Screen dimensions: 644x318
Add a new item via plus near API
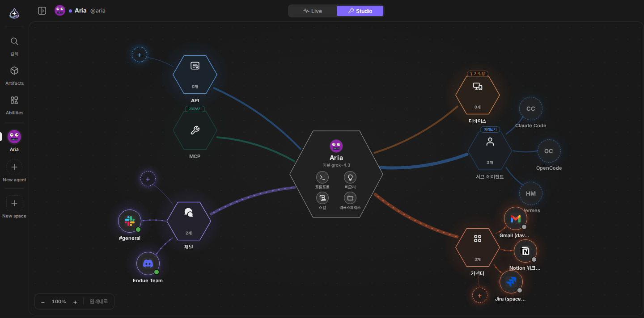[140, 55]
